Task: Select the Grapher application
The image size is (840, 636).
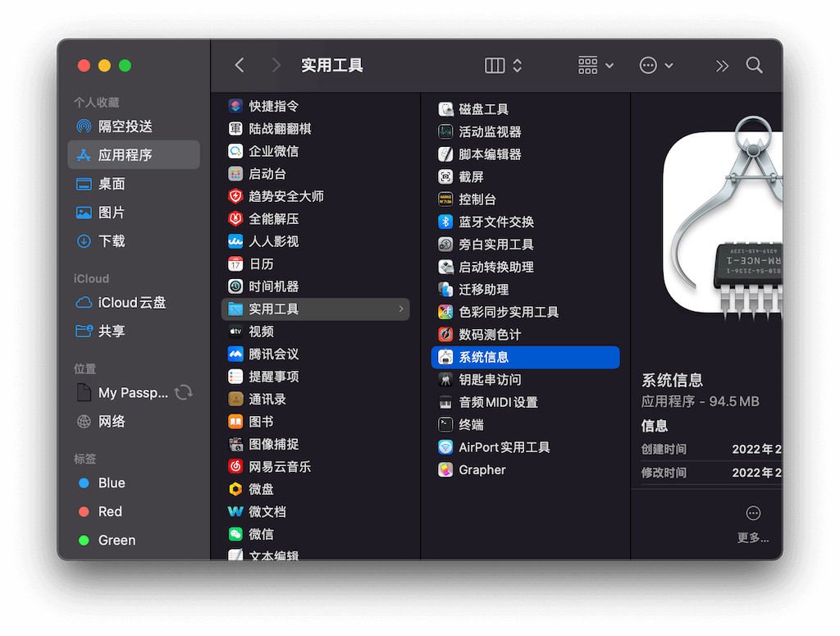Action: point(482,469)
